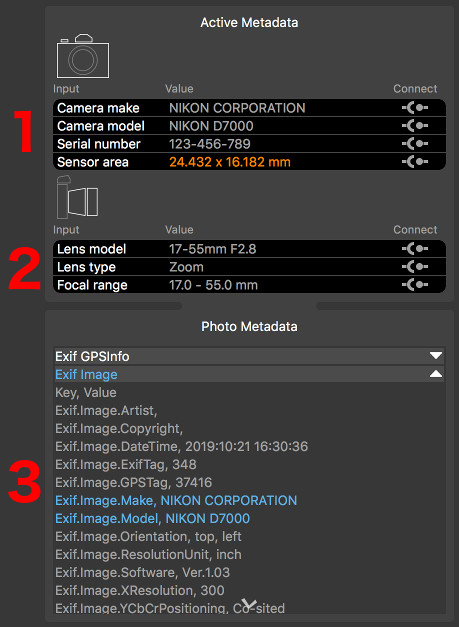Edit the Lens model value 17-55mm F2.8

[x=213, y=249]
